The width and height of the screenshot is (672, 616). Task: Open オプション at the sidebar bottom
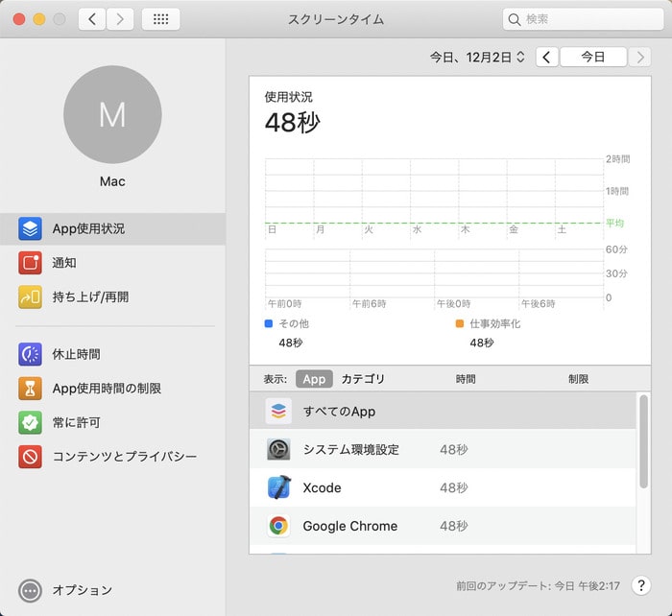pyautogui.click(x=30, y=590)
